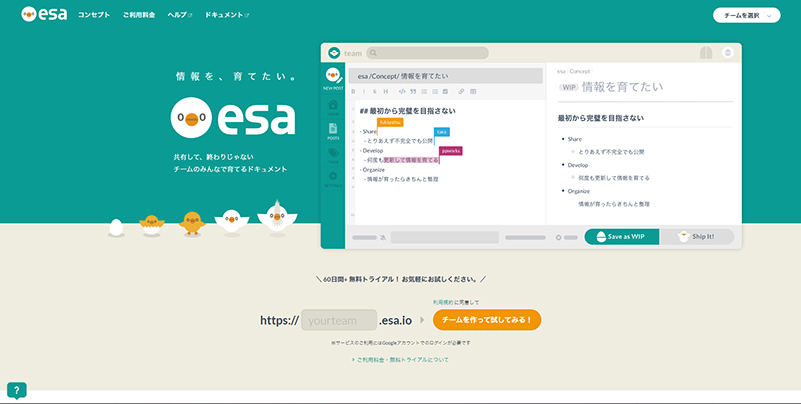
Task: Insert a table with the table icon
Action: pyautogui.click(x=473, y=91)
